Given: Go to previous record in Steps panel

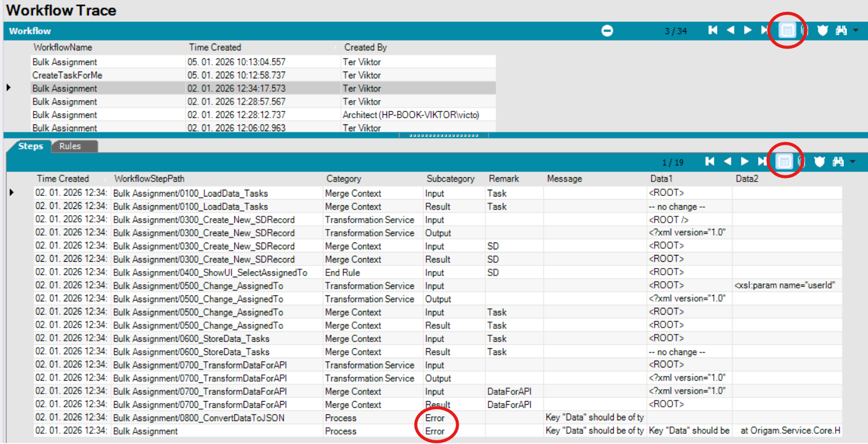Looking at the screenshot, I should pyautogui.click(x=728, y=162).
